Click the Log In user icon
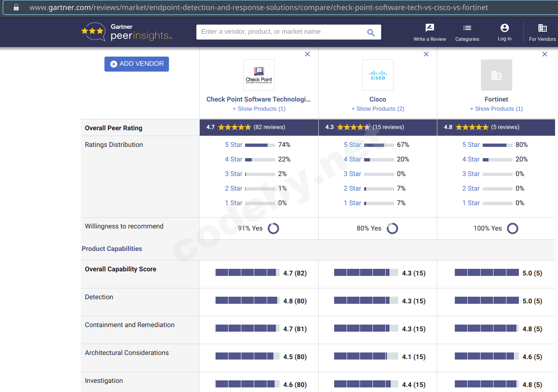This screenshot has width=558, height=392. click(x=504, y=28)
